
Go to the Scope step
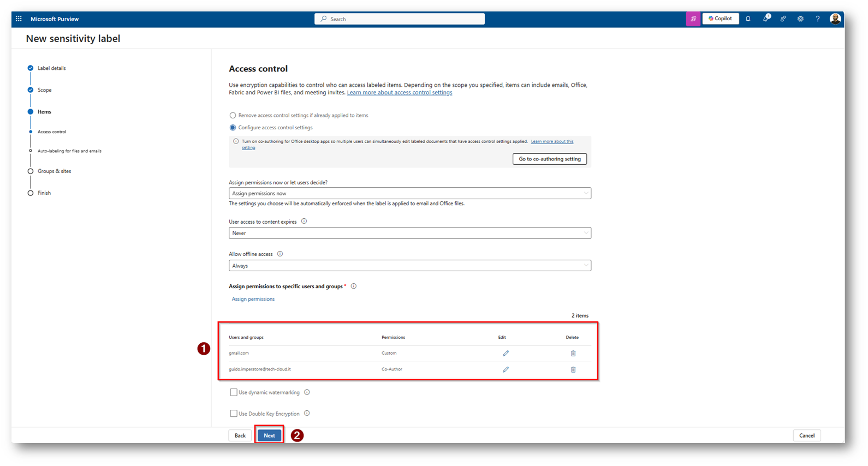point(45,90)
